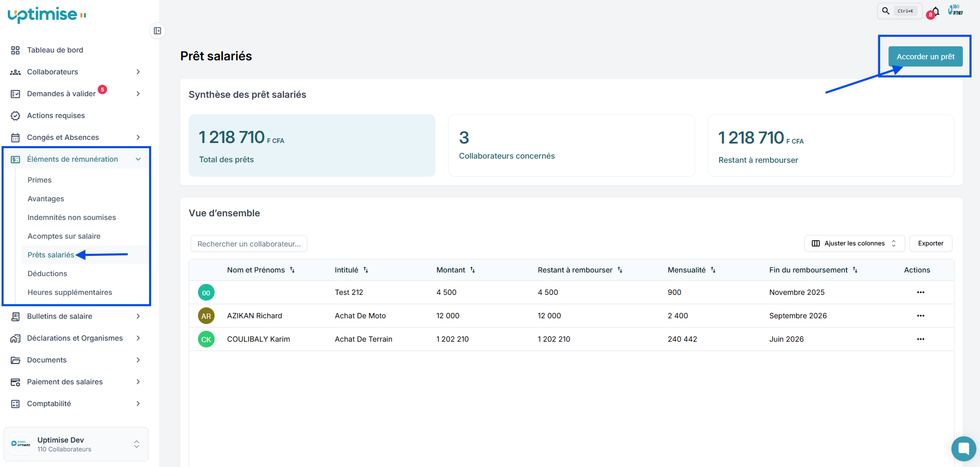Image resolution: width=980 pixels, height=467 pixels.
Task: Open the Ajuster les colonnes dropdown
Action: click(854, 243)
